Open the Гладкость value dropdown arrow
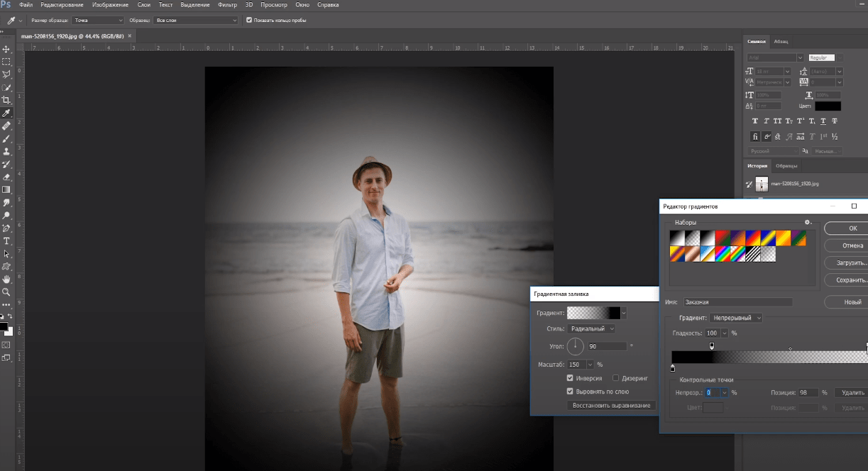 (x=724, y=333)
